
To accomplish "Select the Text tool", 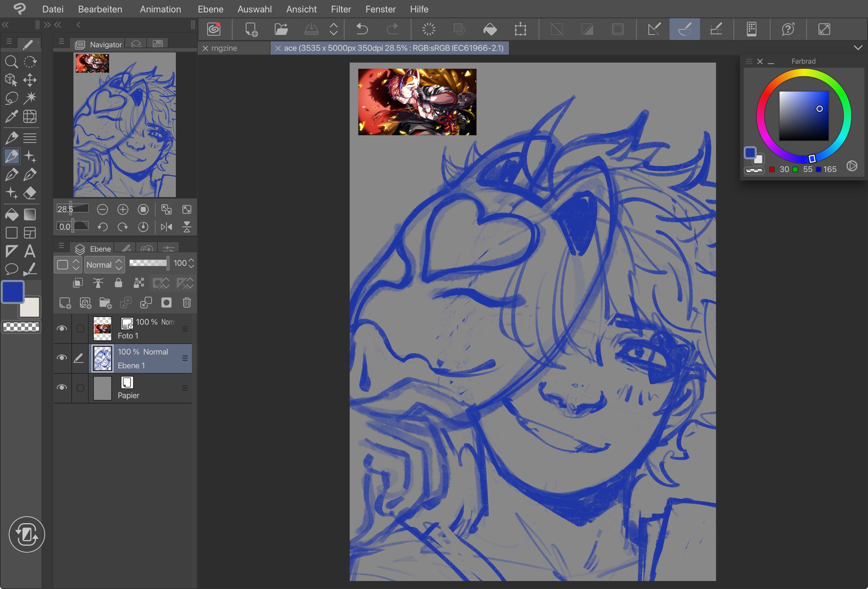I will coord(30,251).
